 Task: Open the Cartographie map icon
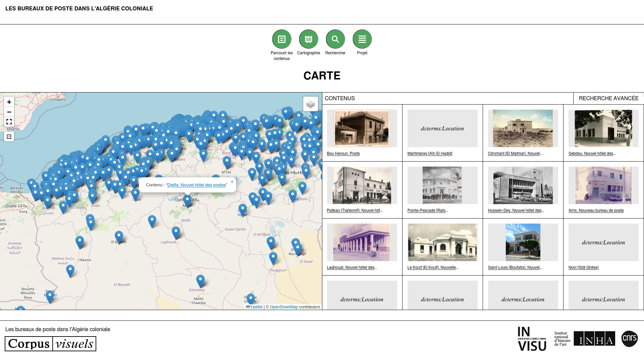(309, 39)
